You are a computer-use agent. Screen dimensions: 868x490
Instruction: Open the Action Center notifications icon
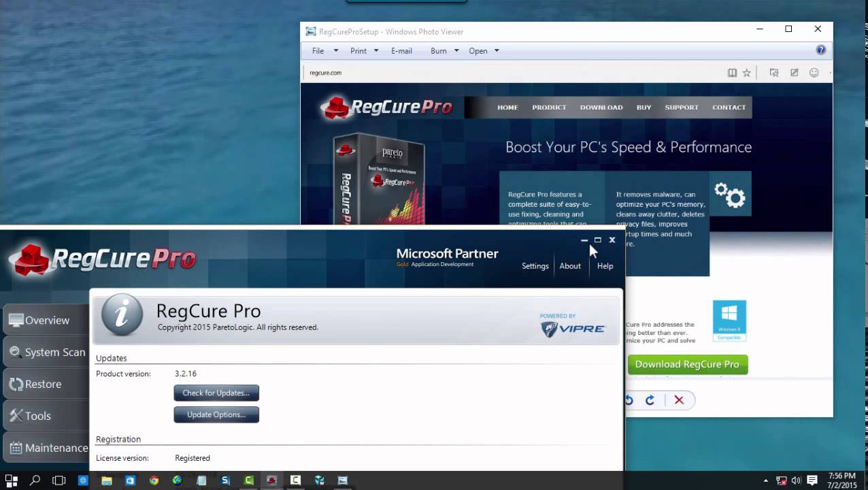[x=812, y=480]
